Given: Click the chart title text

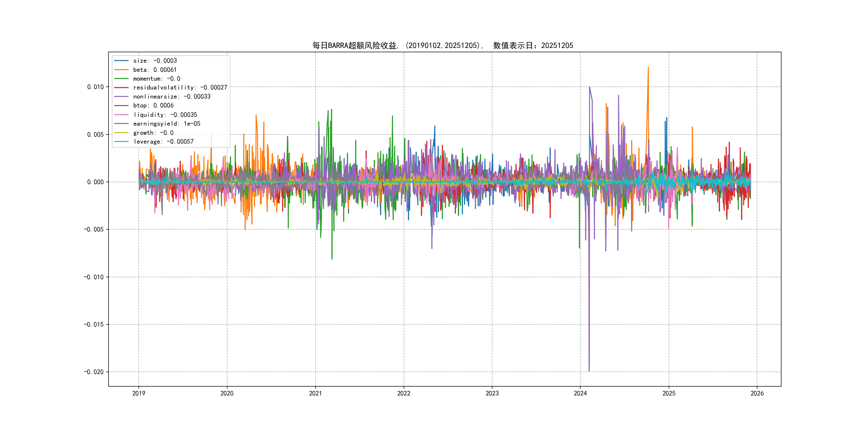Looking at the screenshot, I should [x=442, y=46].
